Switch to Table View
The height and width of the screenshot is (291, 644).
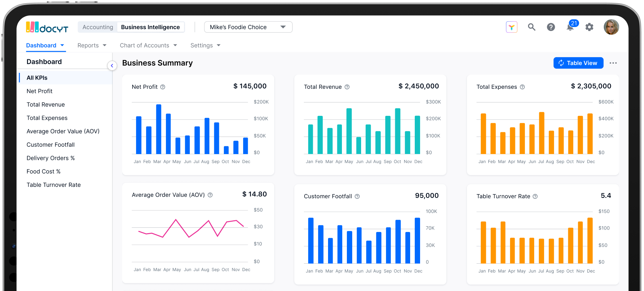click(x=578, y=63)
